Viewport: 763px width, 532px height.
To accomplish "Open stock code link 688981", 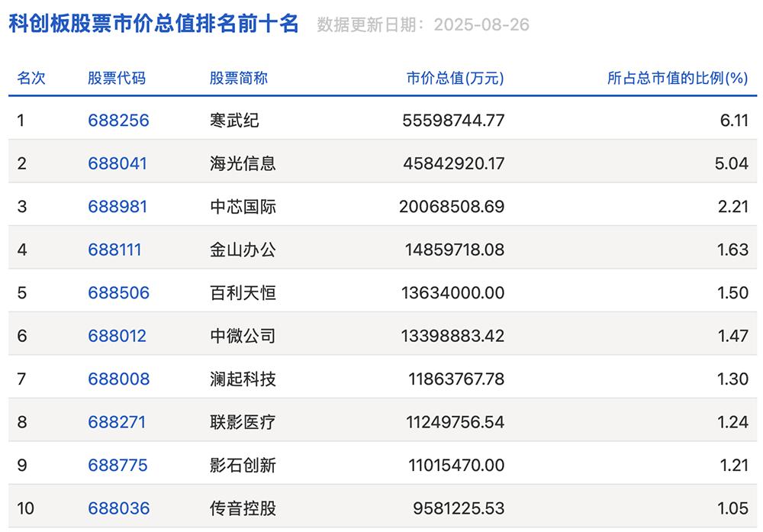I will click(x=118, y=206).
